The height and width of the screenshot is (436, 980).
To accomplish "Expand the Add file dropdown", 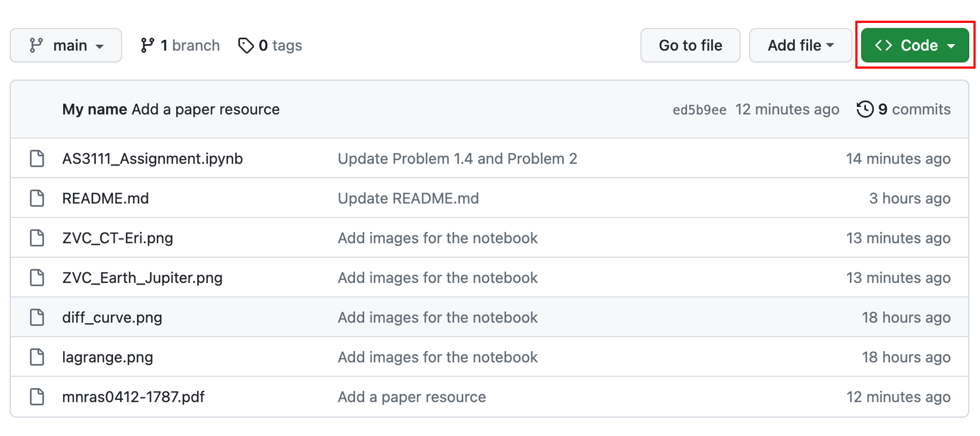I will coord(800,45).
